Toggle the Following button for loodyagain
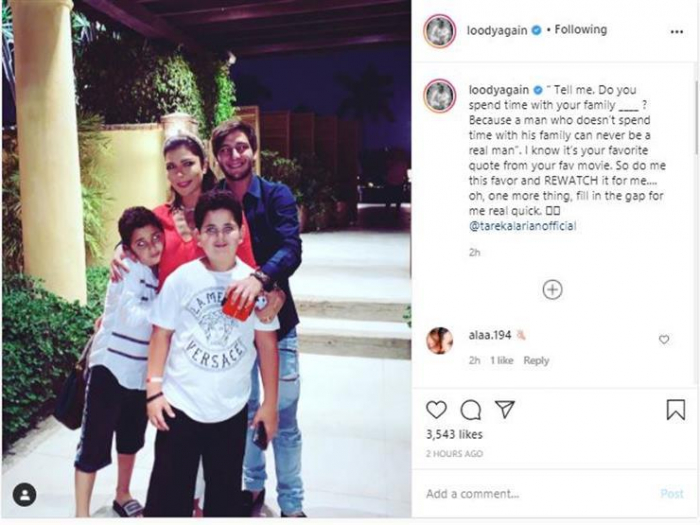Image resolution: width=700 pixels, height=525 pixels. pos(580,30)
